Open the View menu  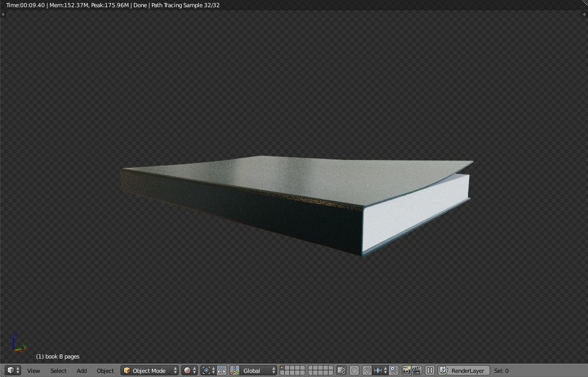(x=33, y=371)
